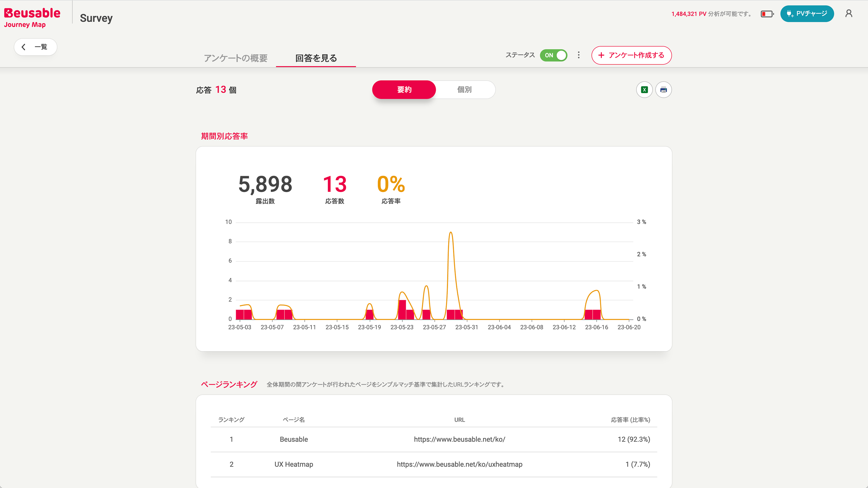The width and height of the screenshot is (868, 488).
Task: Click the print icon button
Action: pos(663,89)
